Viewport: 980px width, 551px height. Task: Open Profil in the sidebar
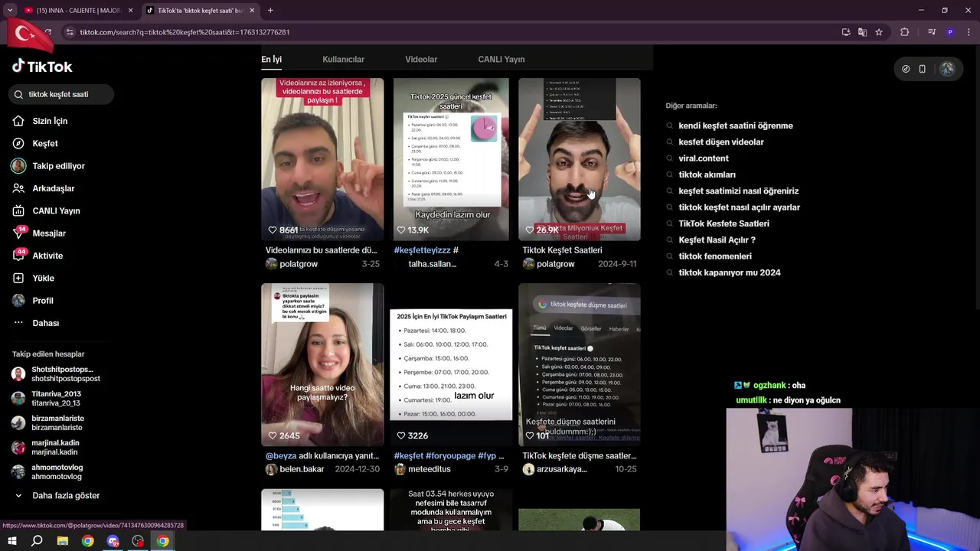33,301
